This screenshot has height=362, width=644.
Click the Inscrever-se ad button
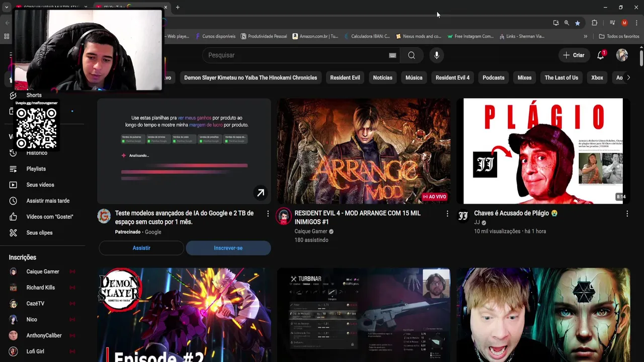click(228, 248)
